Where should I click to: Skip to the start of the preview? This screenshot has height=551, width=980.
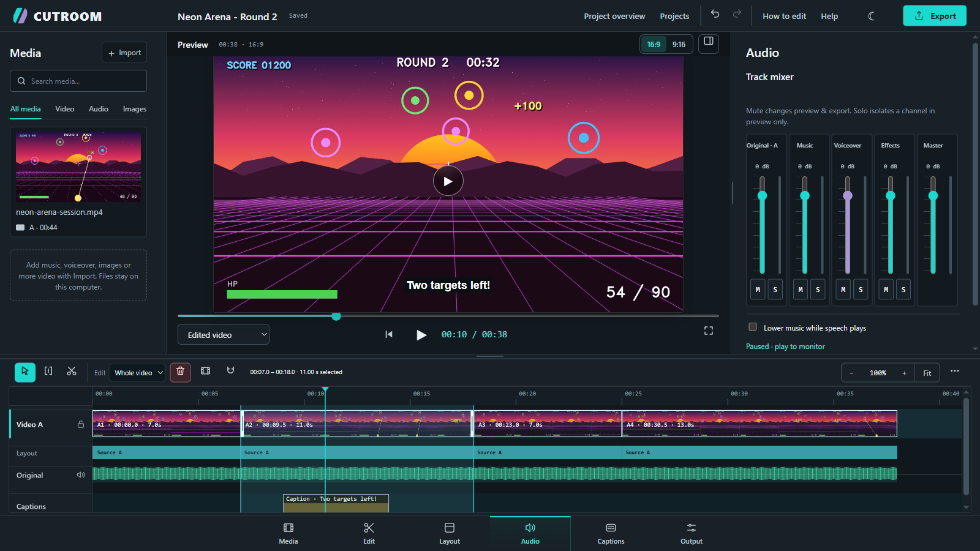(x=389, y=334)
